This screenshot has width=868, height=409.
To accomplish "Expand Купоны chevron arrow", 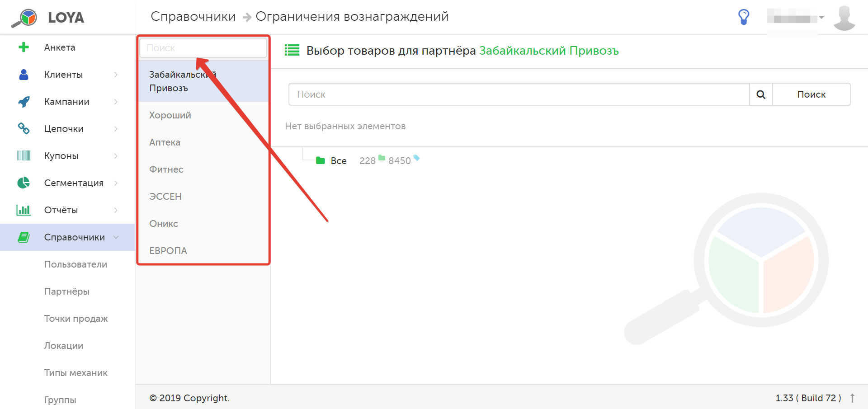I will tap(116, 156).
